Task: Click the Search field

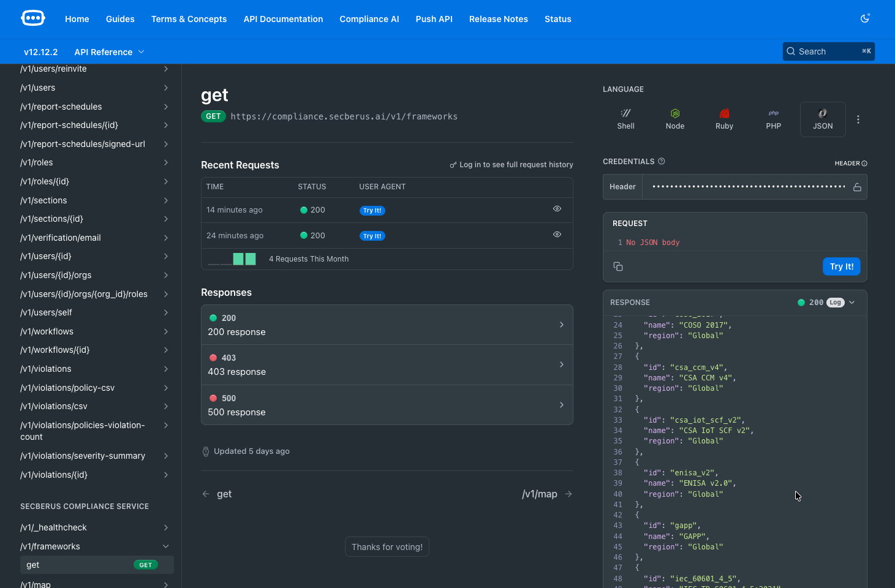Action: click(x=828, y=51)
